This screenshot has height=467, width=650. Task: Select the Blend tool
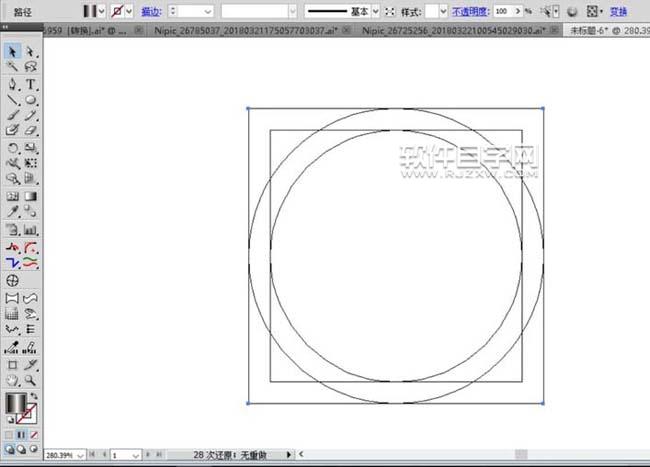pyautogui.click(x=30, y=211)
